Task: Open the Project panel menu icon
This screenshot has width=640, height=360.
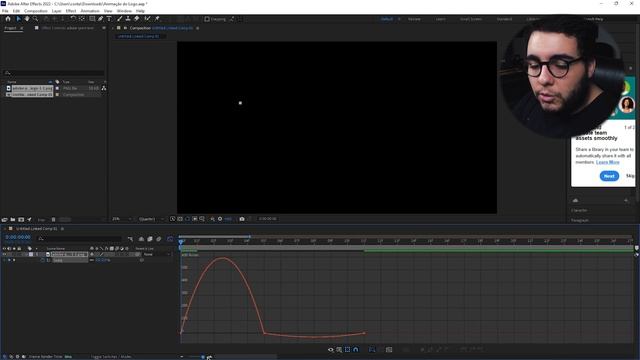Action: 21,28
